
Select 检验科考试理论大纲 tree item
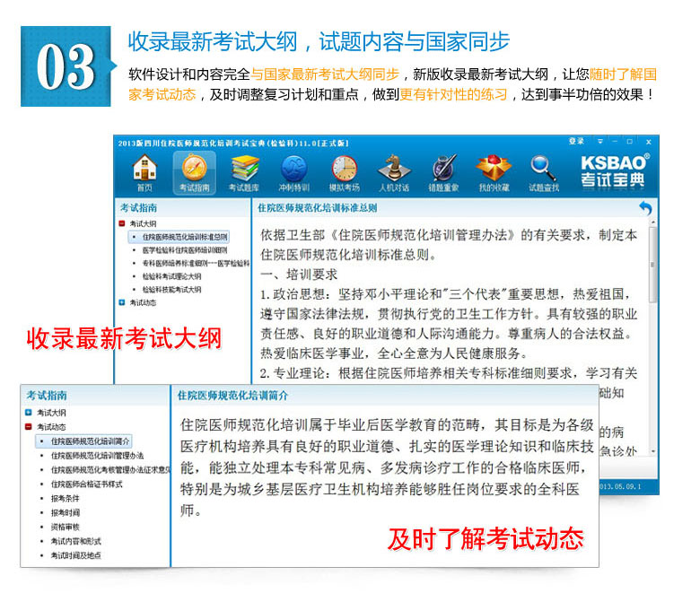(171, 276)
